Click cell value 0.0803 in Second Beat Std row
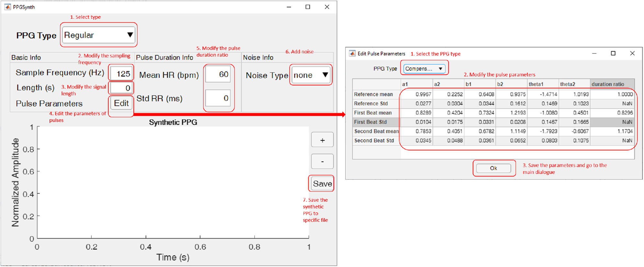 tap(543, 140)
